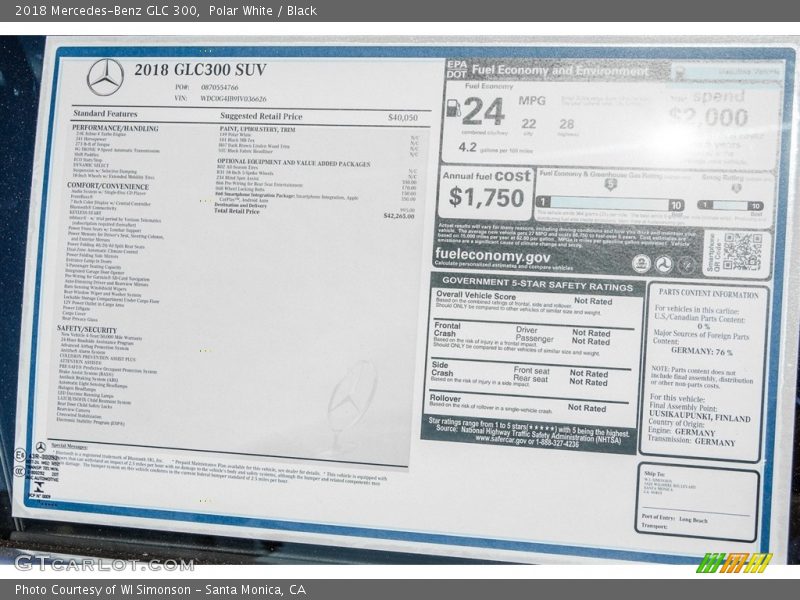Click the "PERFORMANCE/HANDLING" section heading
The height and width of the screenshot is (600, 800).
tap(115, 128)
